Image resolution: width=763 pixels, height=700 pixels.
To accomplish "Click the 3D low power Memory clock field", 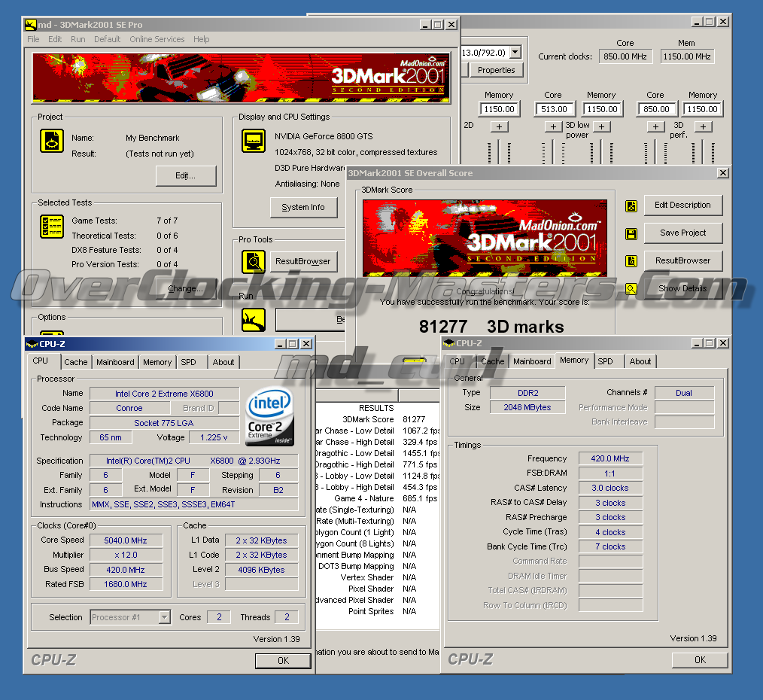I will tap(602, 109).
